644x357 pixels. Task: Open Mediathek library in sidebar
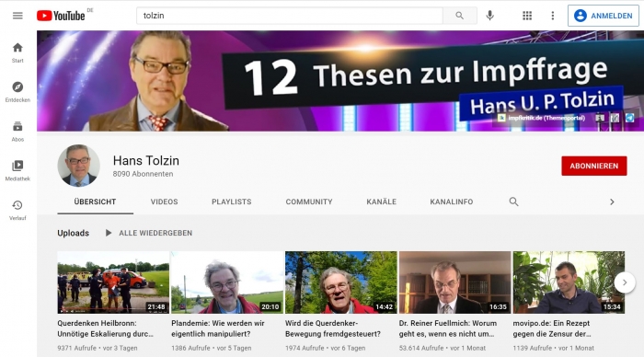coord(17,170)
